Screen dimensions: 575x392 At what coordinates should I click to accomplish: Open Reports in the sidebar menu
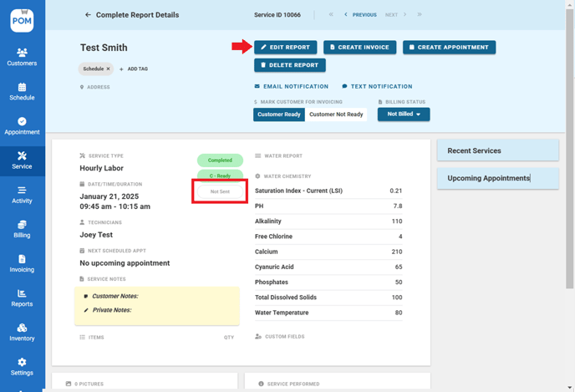point(22,298)
